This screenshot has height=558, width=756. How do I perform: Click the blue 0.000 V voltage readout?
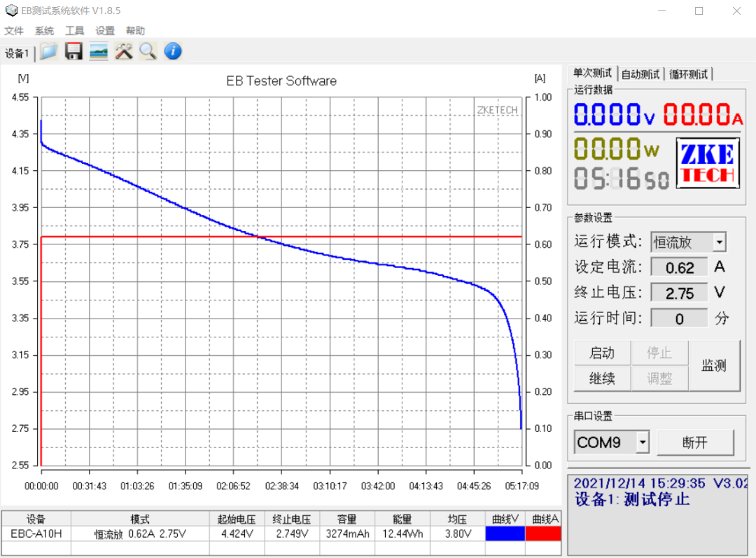[615, 115]
